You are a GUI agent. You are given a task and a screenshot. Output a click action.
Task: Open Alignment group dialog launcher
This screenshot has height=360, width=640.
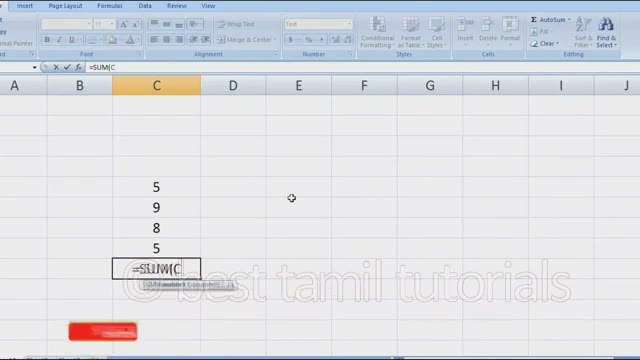coord(276,54)
